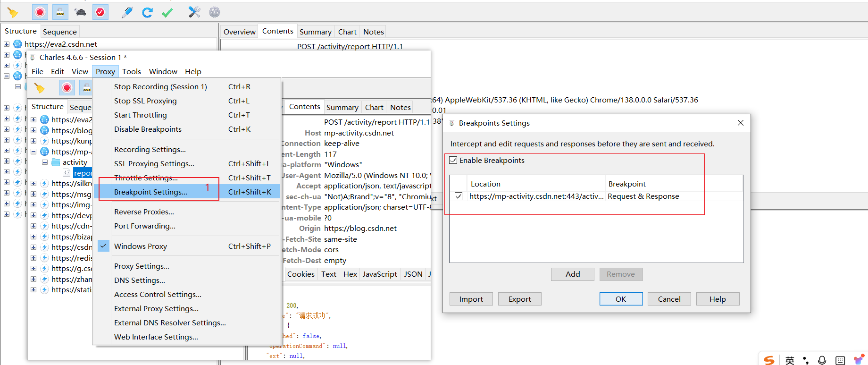Expand the https://eva2.csdn.net node in the background tree

pos(7,44)
